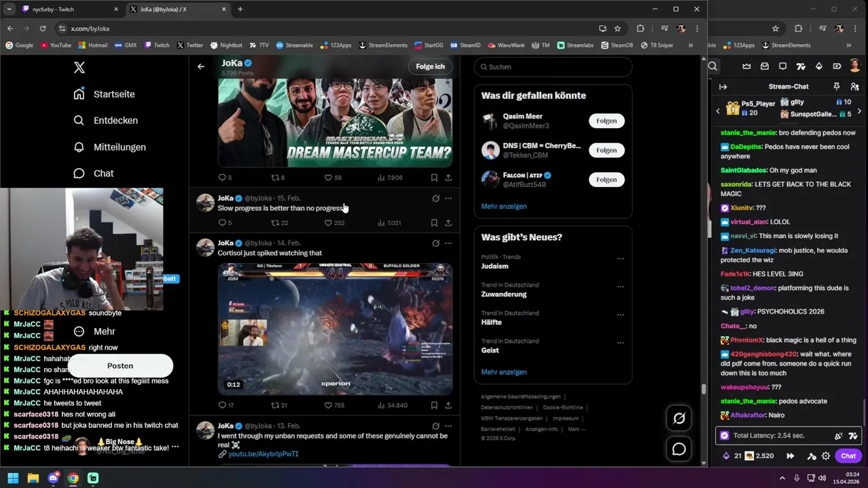Open the X logo home icon
This screenshot has width=868, height=488.
[79, 67]
